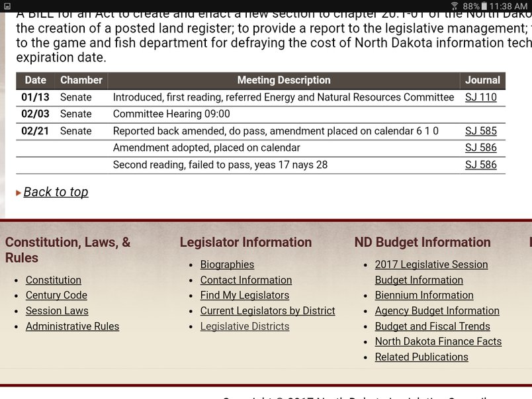Open legislator Biographies

coord(227,265)
